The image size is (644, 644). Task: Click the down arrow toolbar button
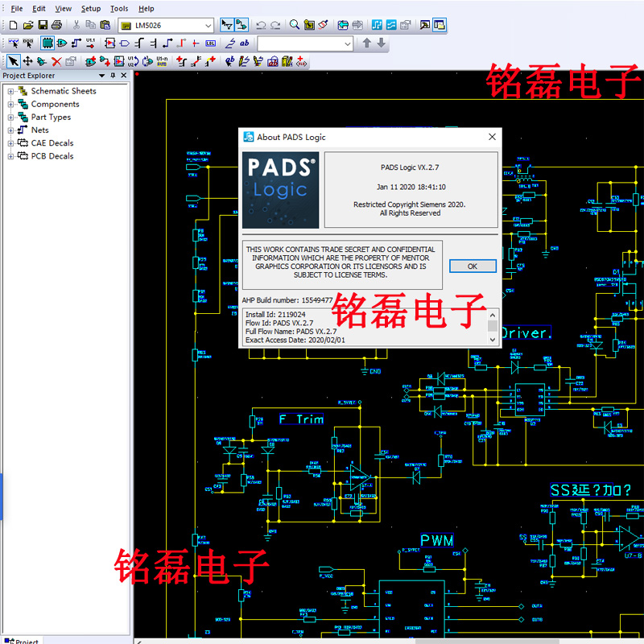[381, 43]
